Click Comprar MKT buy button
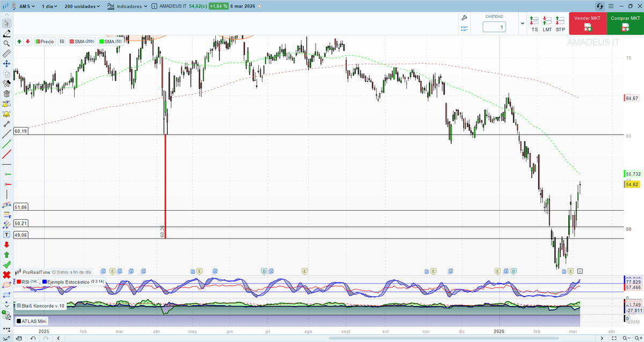Screen dimensions: 644x342 click(625, 24)
